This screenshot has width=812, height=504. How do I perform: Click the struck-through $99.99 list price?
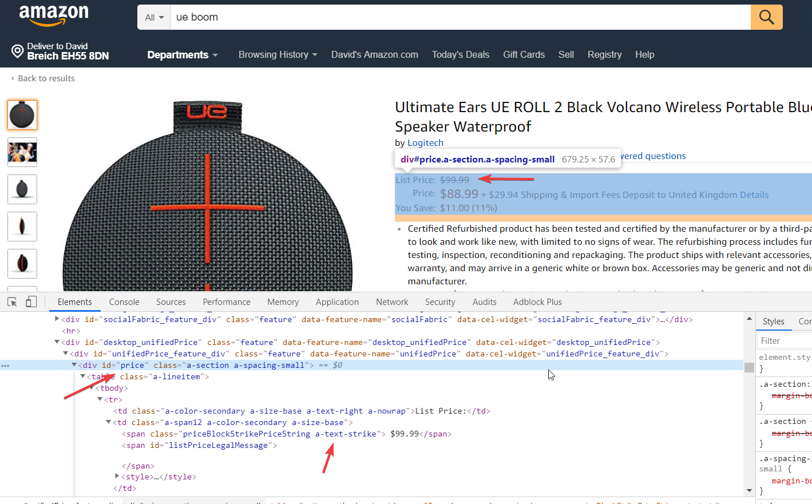click(x=454, y=180)
